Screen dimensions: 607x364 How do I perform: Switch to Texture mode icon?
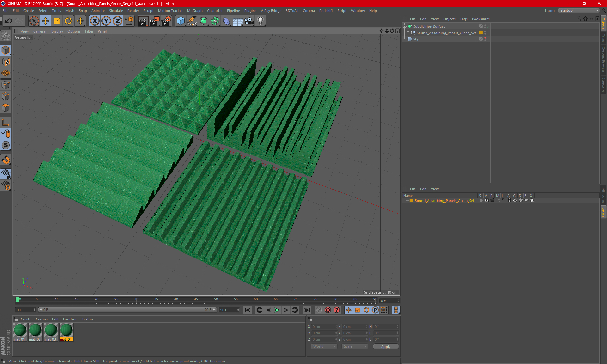point(6,62)
